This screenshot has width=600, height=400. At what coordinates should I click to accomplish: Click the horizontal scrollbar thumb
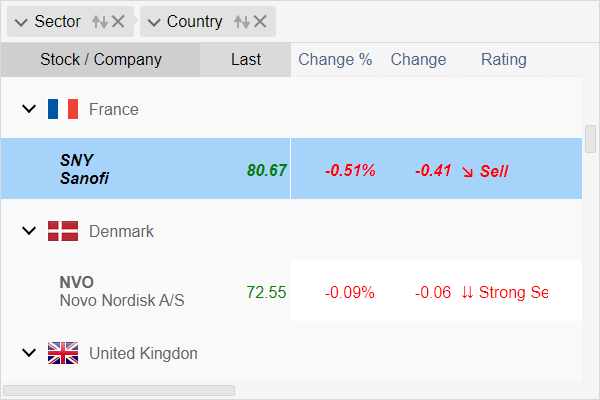(x=118, y=390)
